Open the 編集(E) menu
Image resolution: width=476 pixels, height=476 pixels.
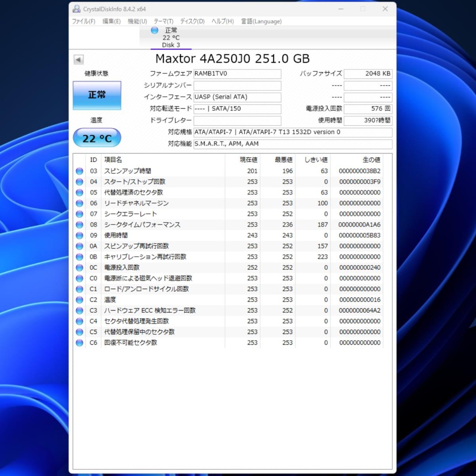click(x=111, y=22)
